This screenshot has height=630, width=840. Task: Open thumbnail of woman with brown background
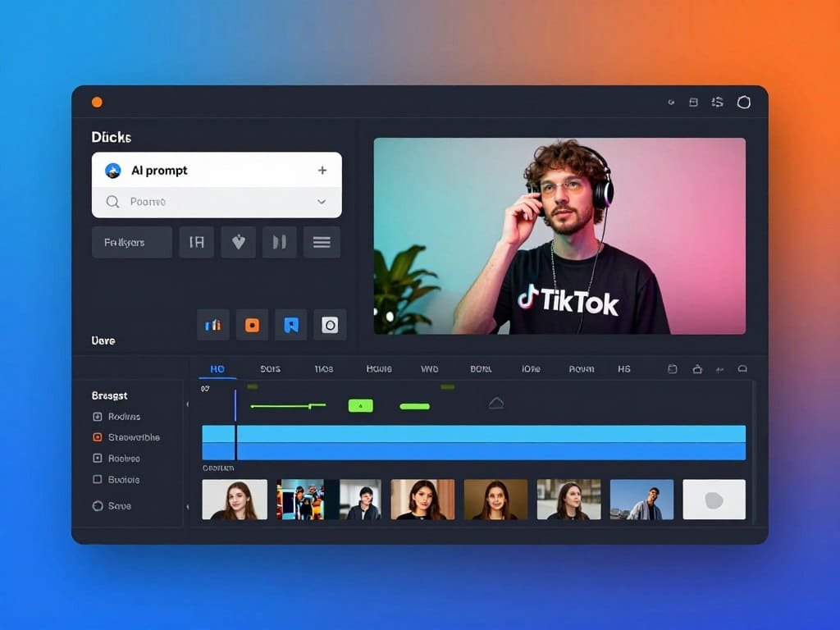point(495,500)
